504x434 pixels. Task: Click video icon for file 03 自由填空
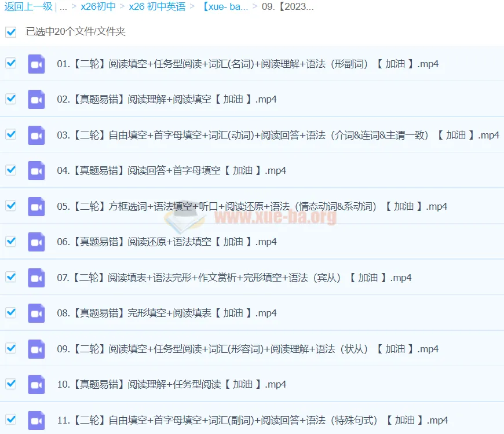click(x=36, y=135)
